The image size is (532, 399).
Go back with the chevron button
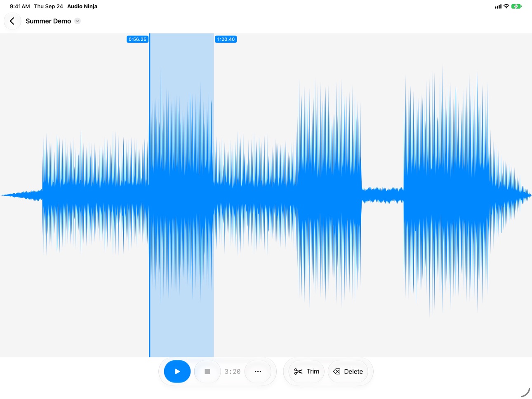(12, 21)
